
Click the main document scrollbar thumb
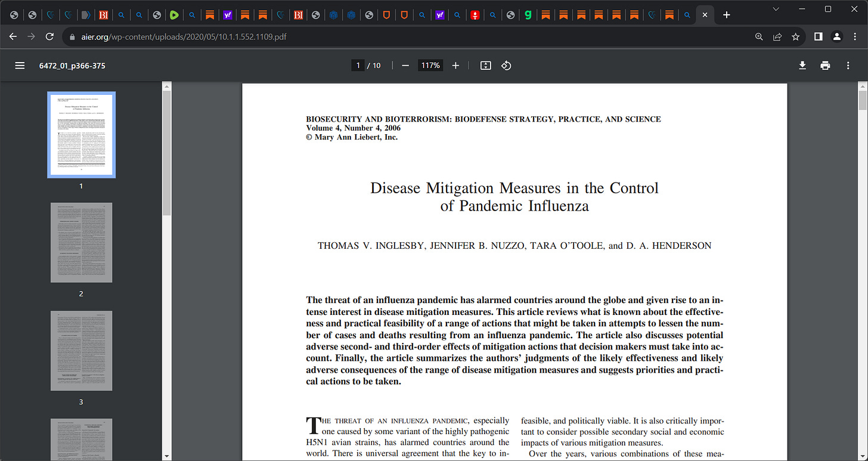[x=863, y=100]
